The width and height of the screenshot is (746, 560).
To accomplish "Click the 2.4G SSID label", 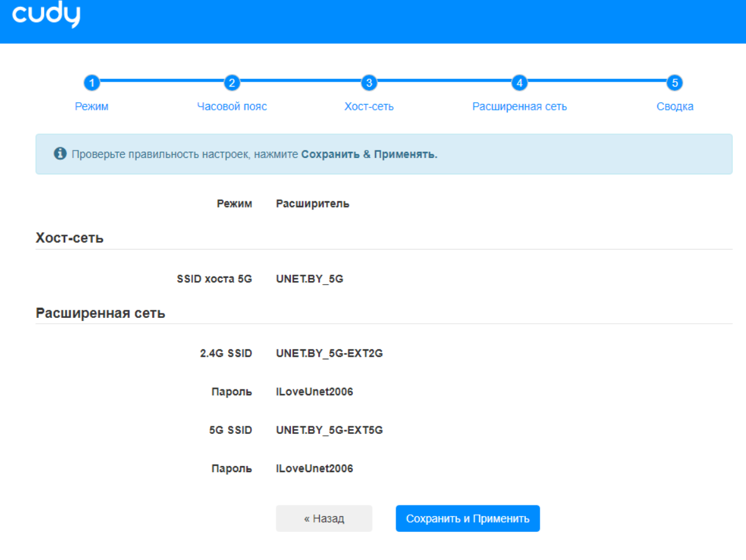I will (226, 354).
